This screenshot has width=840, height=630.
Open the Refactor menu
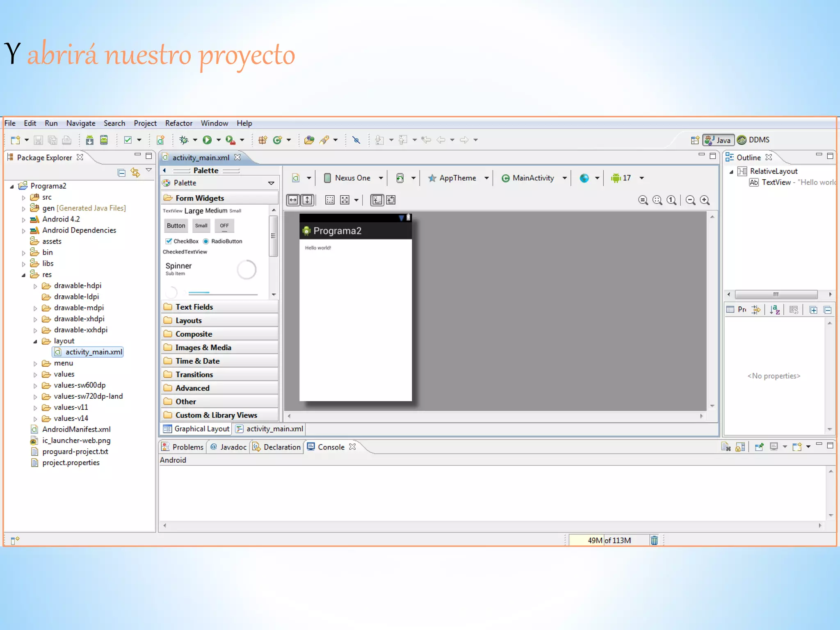point(178,123)
